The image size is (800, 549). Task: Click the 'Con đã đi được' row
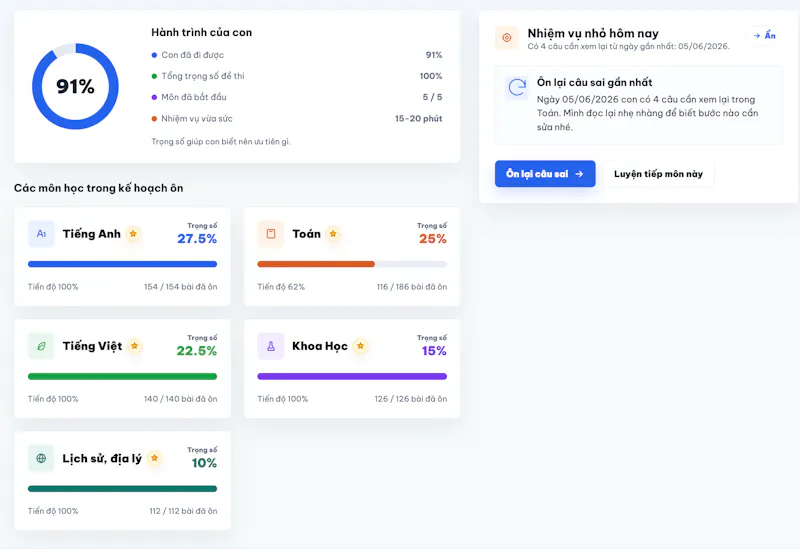coord(297,55)
